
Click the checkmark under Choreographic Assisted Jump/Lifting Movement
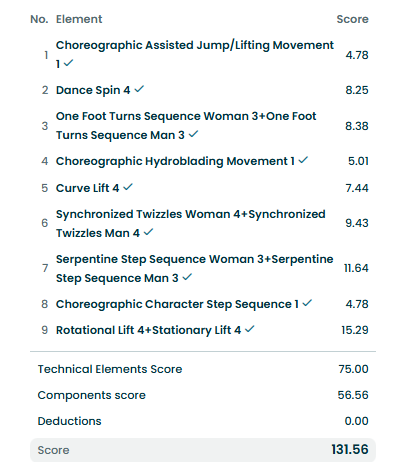click(x=68, y=62)
